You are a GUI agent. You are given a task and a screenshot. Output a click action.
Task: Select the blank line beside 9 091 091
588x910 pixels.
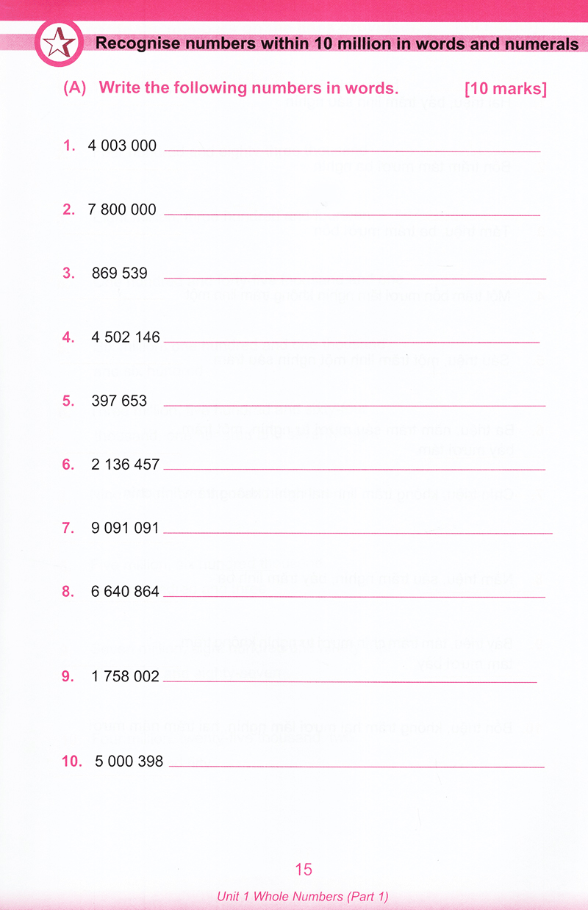357,531
